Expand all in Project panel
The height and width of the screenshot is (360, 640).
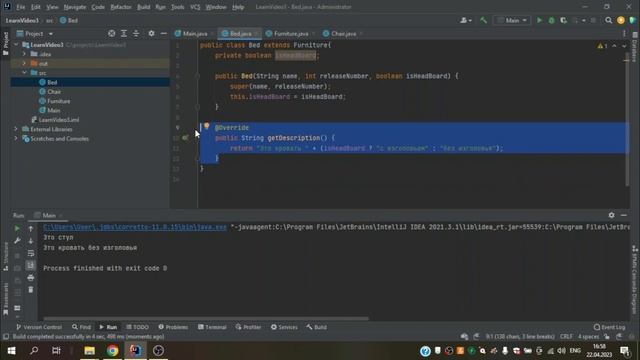(x=124, y=33)
